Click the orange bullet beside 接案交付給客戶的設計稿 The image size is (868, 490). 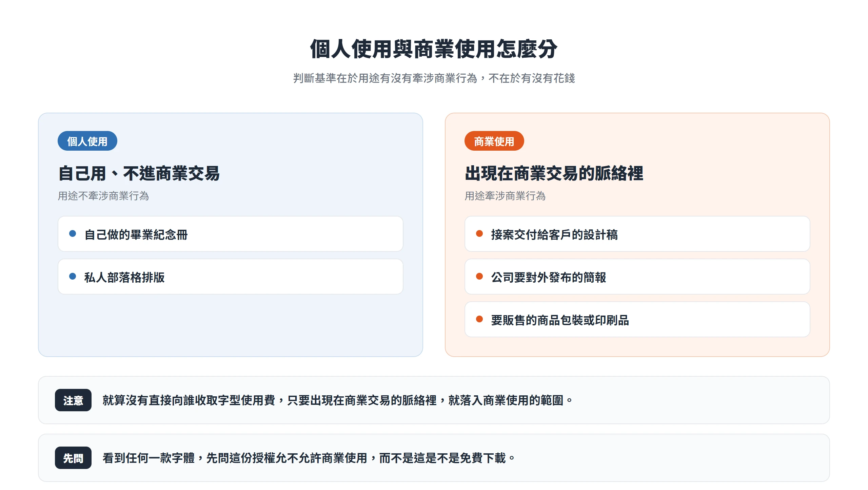point(479,233)
